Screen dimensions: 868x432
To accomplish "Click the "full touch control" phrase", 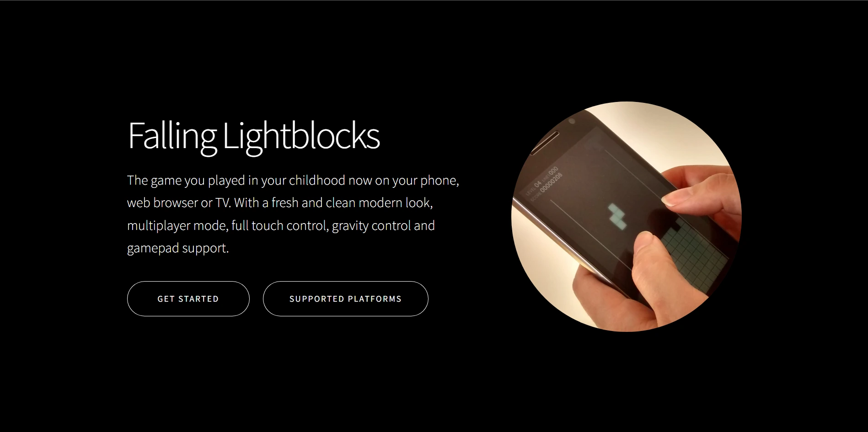I will [280, 225].
